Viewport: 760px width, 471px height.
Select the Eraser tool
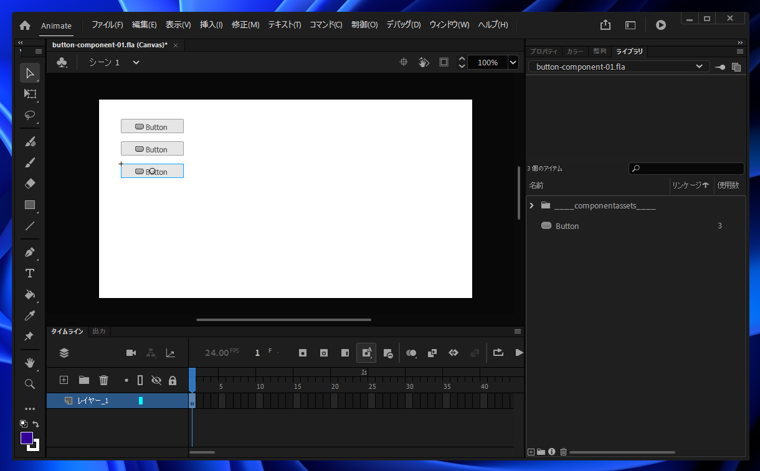pyautogui.click(x=30, y=184)
